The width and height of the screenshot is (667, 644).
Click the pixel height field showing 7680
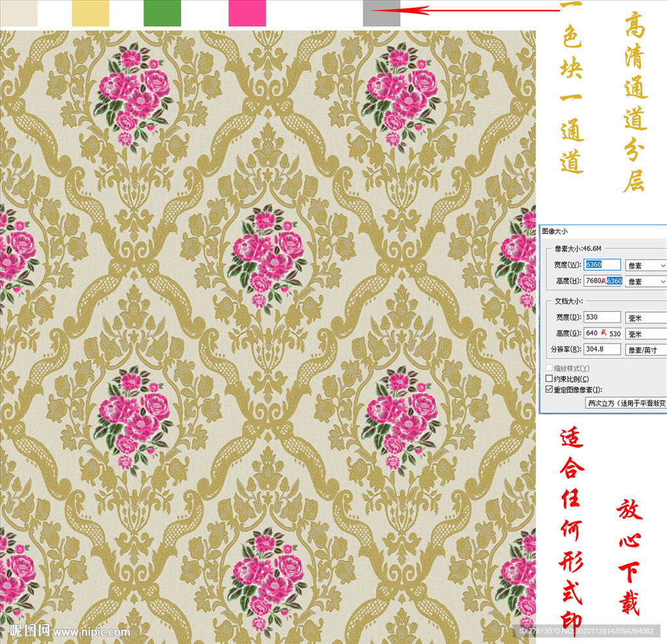[x=603, y=281]
